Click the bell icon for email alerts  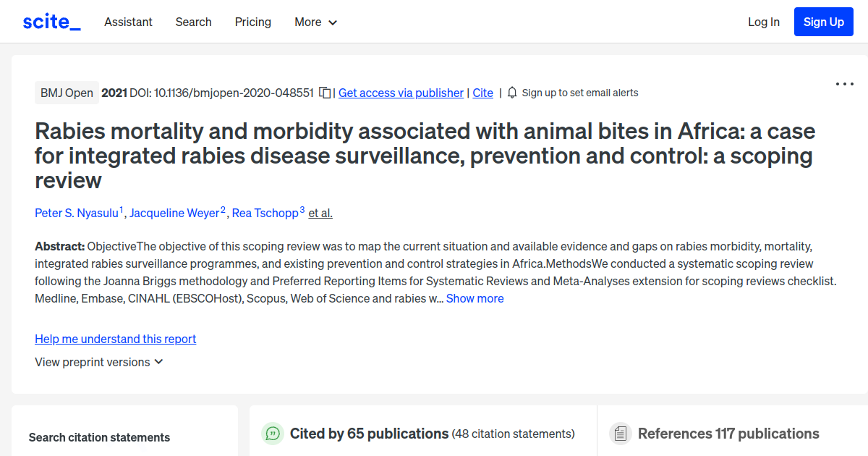pyautogui.click(x=511, y=93)
